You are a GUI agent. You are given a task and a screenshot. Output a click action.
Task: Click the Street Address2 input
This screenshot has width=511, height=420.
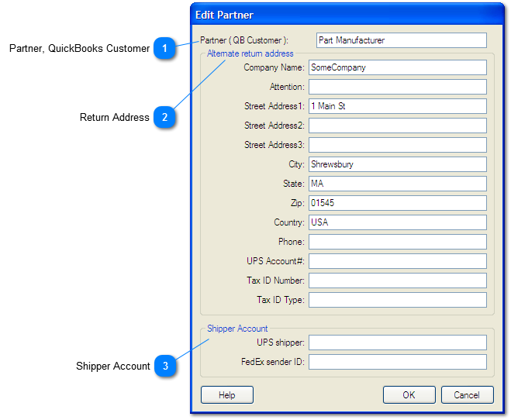397,126
